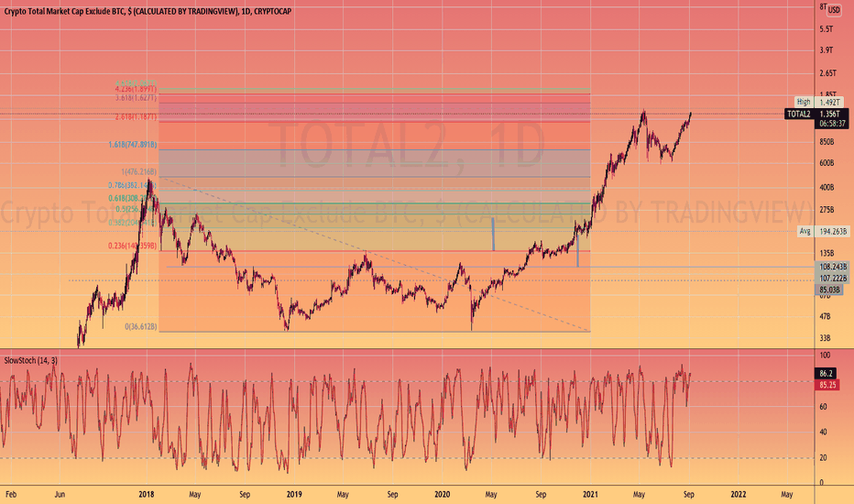Select the 0.382 Fibonacci level label
854x504 pixels.
[132, 223]
